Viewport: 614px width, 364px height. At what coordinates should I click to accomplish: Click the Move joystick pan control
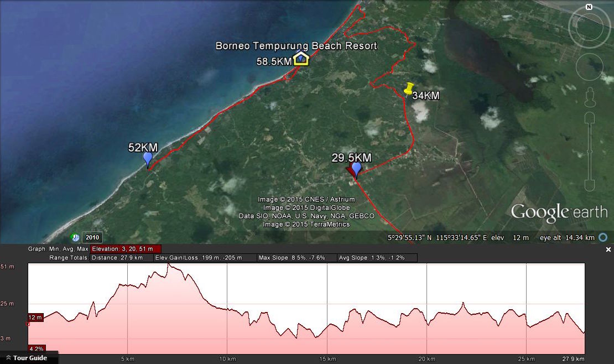(x=589, y=67)
